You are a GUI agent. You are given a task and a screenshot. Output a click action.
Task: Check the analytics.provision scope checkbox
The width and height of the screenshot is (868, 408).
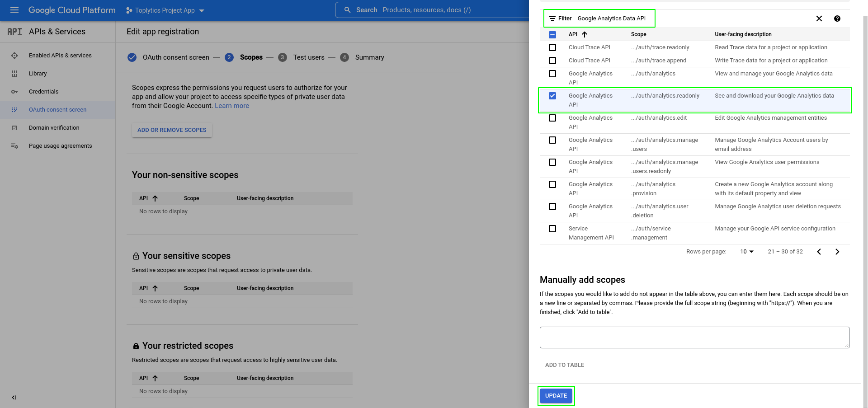click(x=552, y=184)
